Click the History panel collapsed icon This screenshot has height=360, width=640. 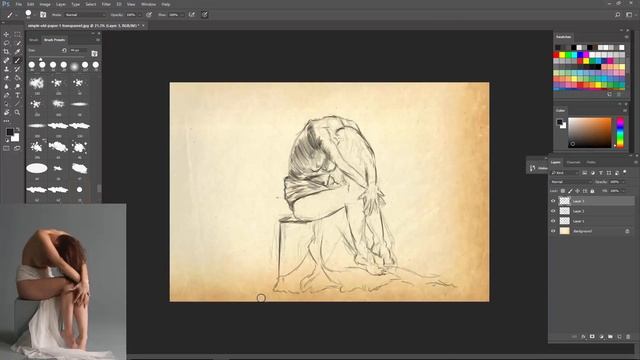point(533,168)
